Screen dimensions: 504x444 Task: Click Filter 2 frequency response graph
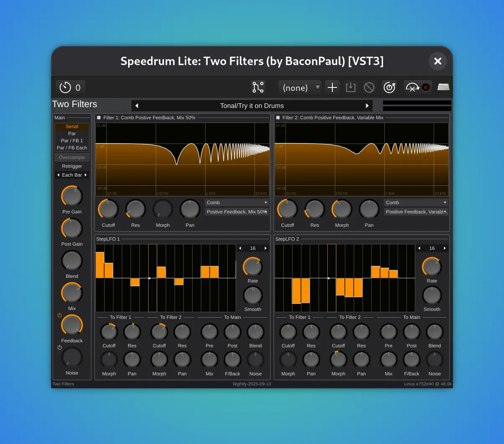(362, 159)
